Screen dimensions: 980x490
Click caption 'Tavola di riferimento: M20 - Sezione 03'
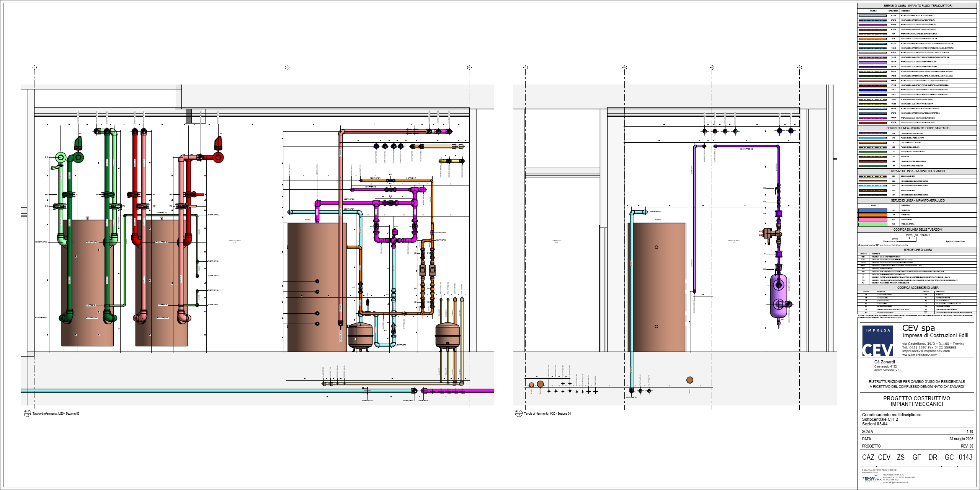[x=56, y=413]
